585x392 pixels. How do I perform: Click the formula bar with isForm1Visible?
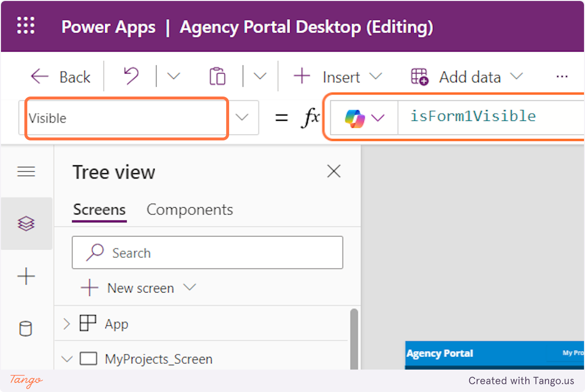point(491,118)
